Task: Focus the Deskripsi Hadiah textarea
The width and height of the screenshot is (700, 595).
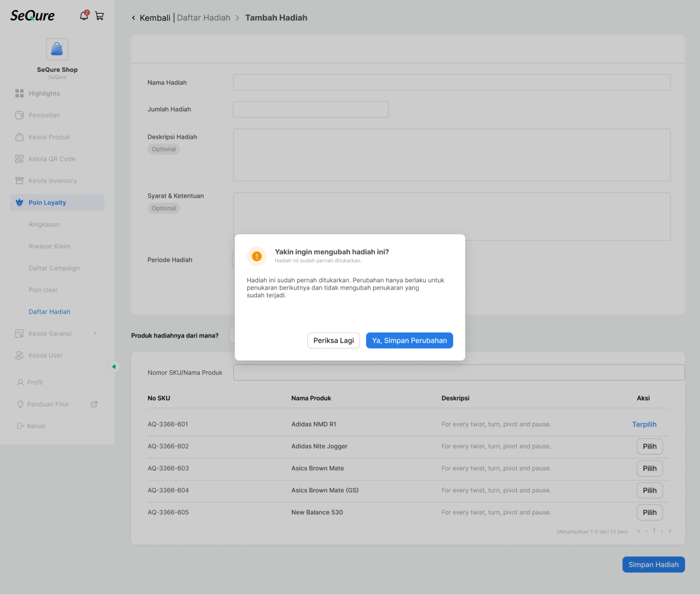Action: pos(452,155)
